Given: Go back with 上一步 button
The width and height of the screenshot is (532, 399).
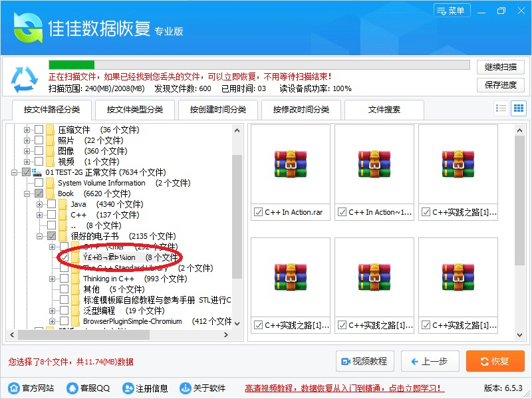Looking at the screenshot, I should [430, 361].
